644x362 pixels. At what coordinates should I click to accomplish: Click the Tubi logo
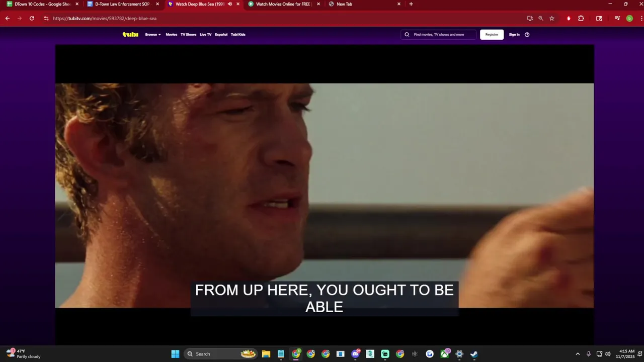tap(130, 35)
